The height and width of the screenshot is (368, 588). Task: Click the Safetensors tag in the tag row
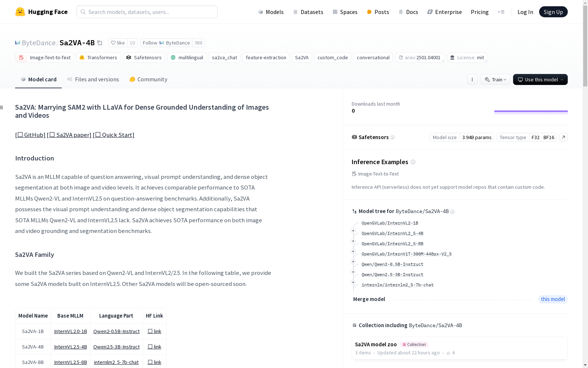[144, 57]
